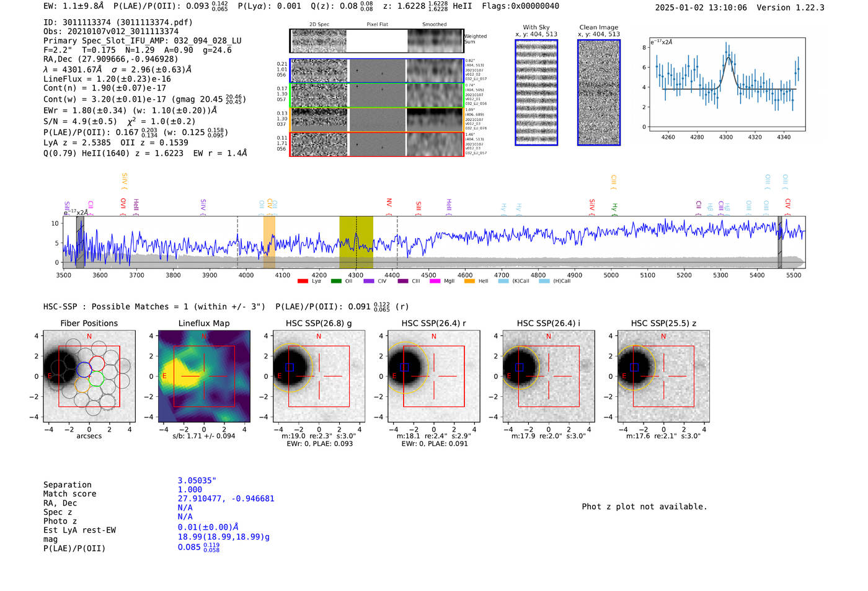Click the 'Flags:0x00000040' text

point(521,6)
